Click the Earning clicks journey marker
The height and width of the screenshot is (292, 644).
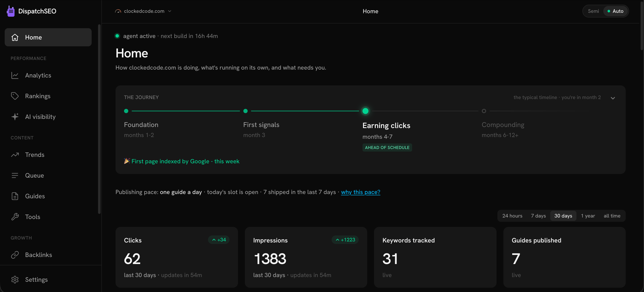pos(365,111)
